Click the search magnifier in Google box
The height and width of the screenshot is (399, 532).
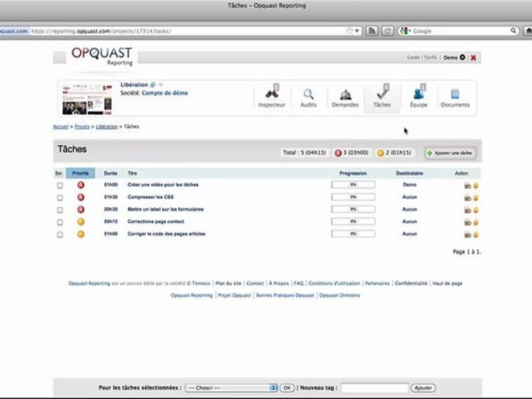(514, 30)
